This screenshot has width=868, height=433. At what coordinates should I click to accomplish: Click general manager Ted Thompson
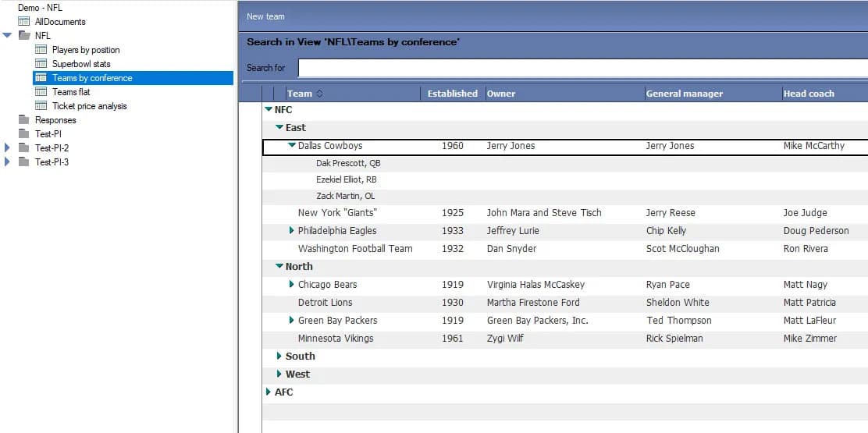pos(678,320)
